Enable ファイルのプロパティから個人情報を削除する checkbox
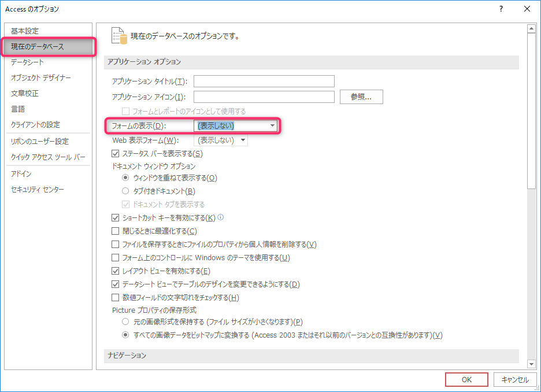541x392 pixels. pyautogui.click(x=115, y=245)
